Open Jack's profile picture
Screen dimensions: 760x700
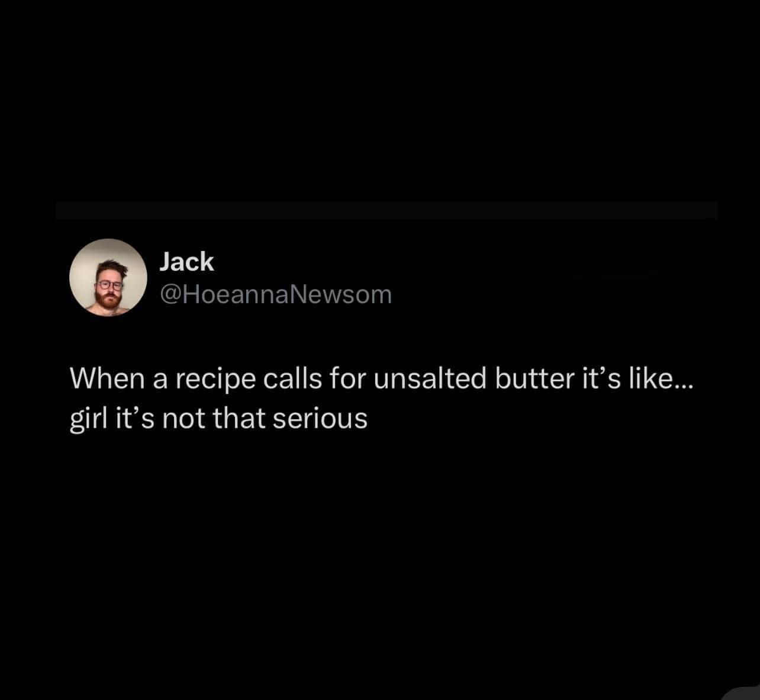pyautogui.click(x=108, y=278)
